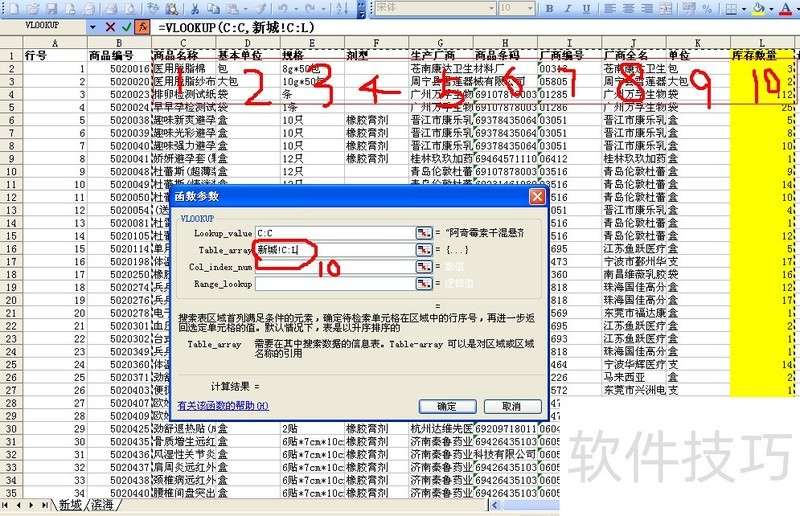Select column L header
This screenshot has height=516, width=800.
762,43
